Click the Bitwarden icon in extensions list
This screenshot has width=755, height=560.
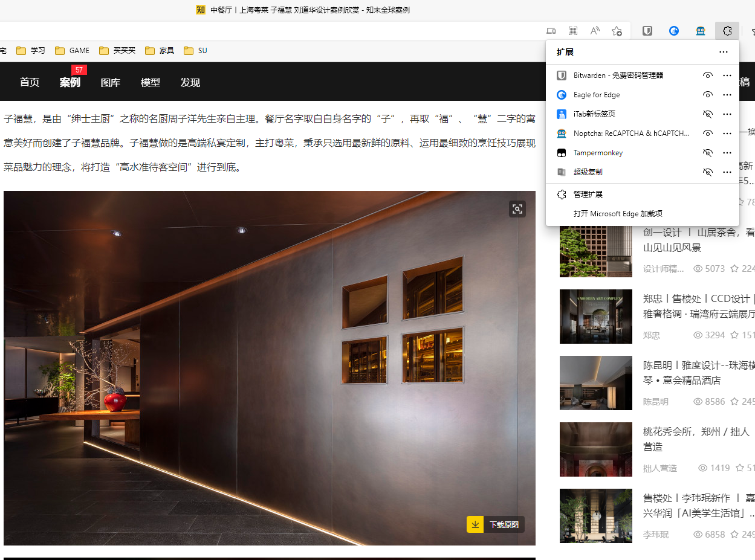(x=562, y=76)
